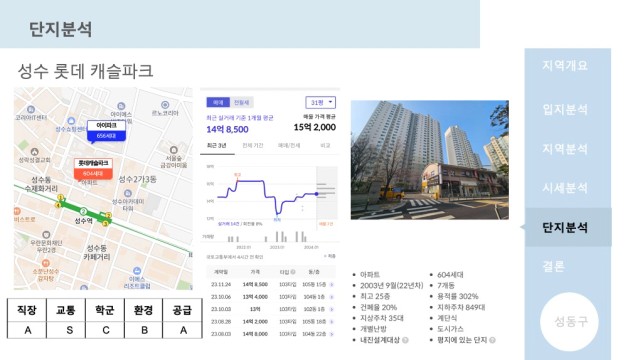Click the apartment building photo

(430, 160)
